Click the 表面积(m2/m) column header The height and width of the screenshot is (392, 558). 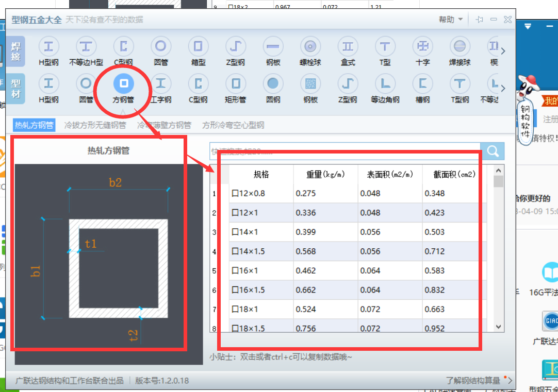390,174
